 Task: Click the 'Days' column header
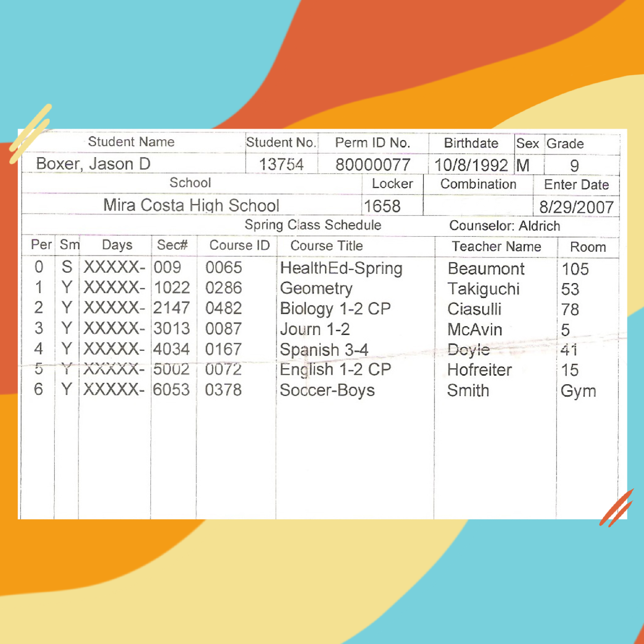click(117, 245)
